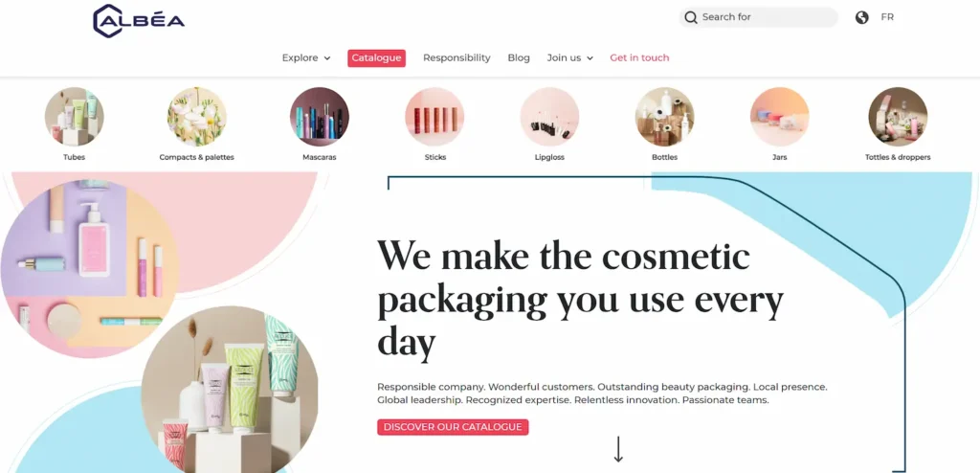Open the Lipgloss category circle
This screenshot has height=473, width=980.
pyautogui.click(x=549, y=117)
